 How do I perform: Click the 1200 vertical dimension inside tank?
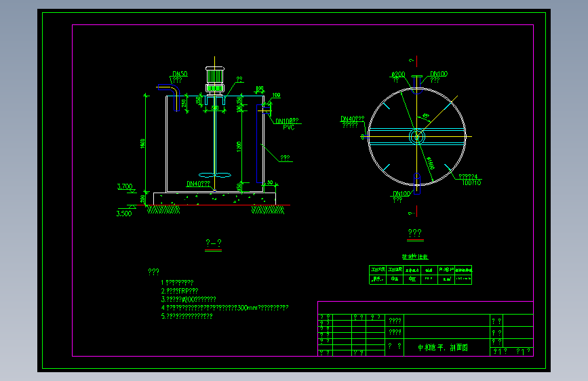click(239, 146)
